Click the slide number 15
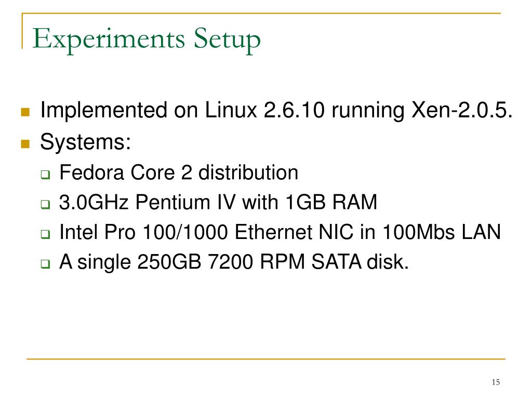The image size is (532, 399). tap(496, 382)
